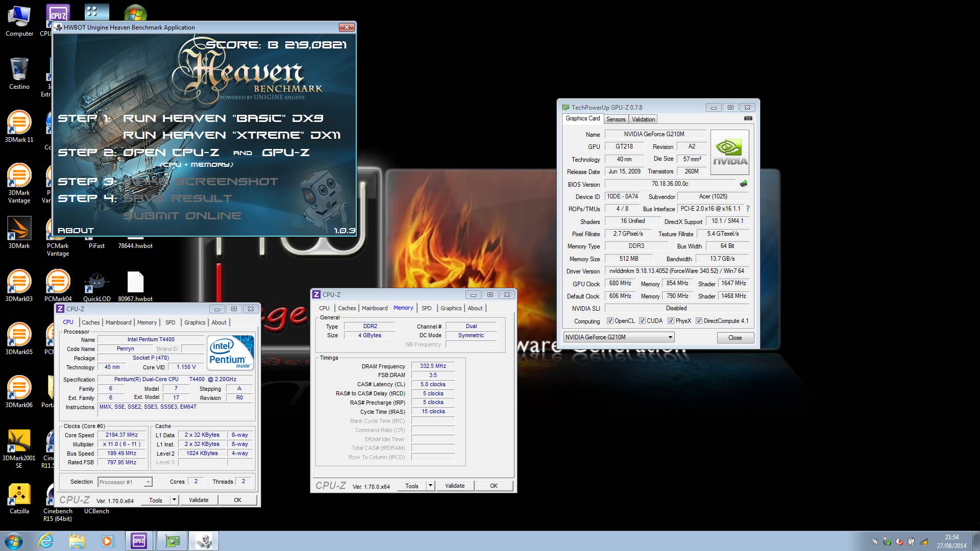The image size is (980, 551).
Task: Launch 3DMark03 desktop shortcut
Action: pyautogui.click(x=19, y=286)
